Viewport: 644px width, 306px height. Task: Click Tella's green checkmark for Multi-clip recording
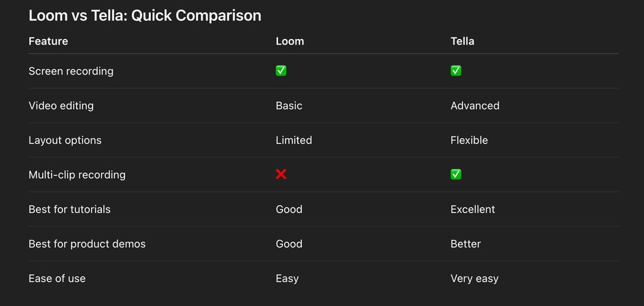456,174
